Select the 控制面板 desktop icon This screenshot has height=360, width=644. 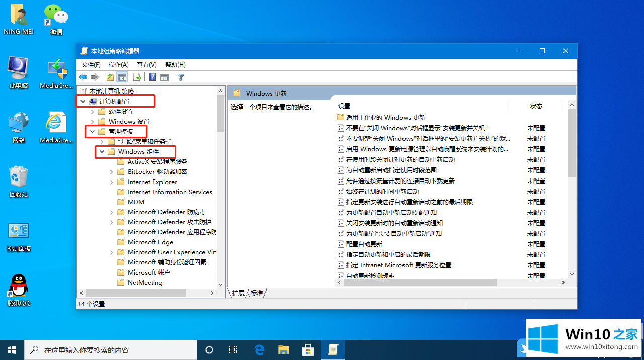(19, 237)
